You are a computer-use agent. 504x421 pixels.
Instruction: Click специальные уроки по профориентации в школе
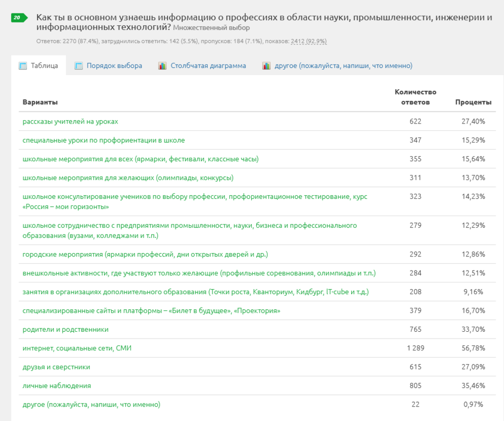point(104,140)
